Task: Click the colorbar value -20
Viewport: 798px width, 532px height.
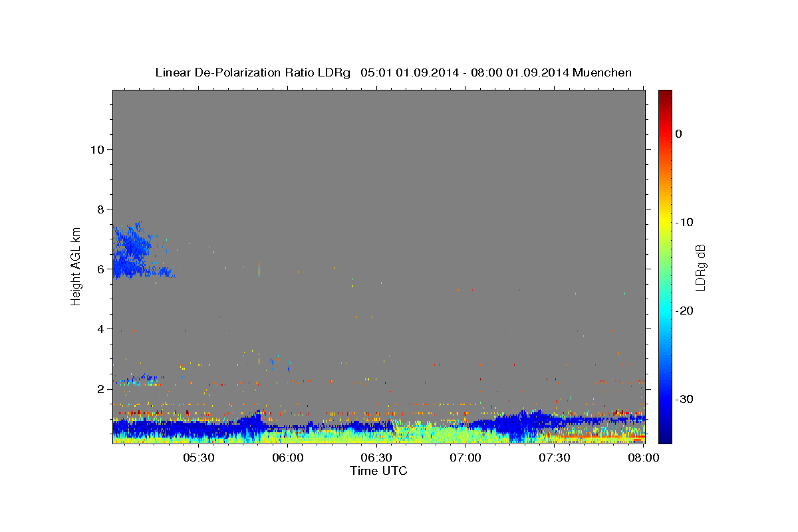Action: point(685,311)
